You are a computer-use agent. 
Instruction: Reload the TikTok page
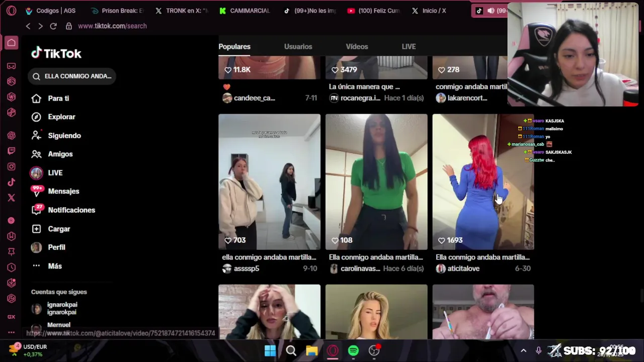coord(53,26)
